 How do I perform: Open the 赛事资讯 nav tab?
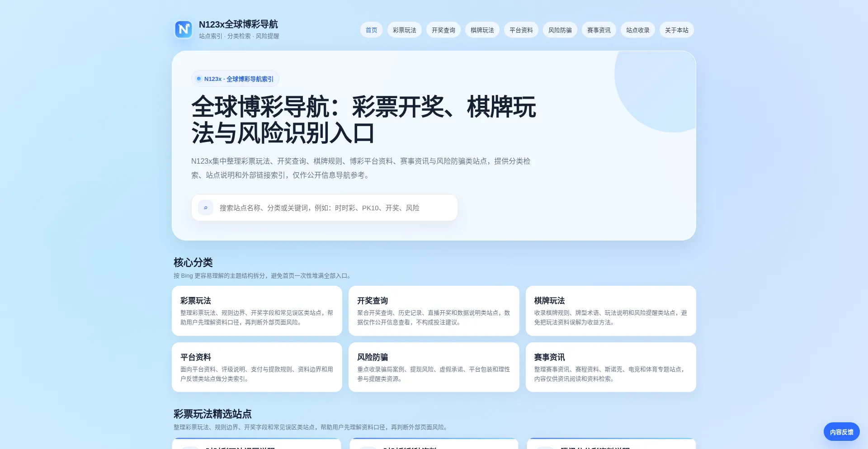click(599, 30)
